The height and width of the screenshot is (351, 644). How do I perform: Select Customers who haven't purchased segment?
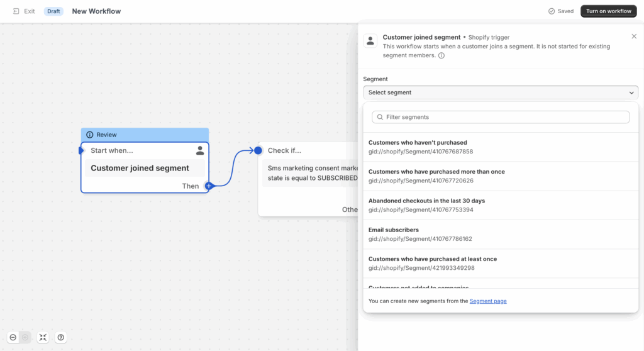click(x=501, y=147)
